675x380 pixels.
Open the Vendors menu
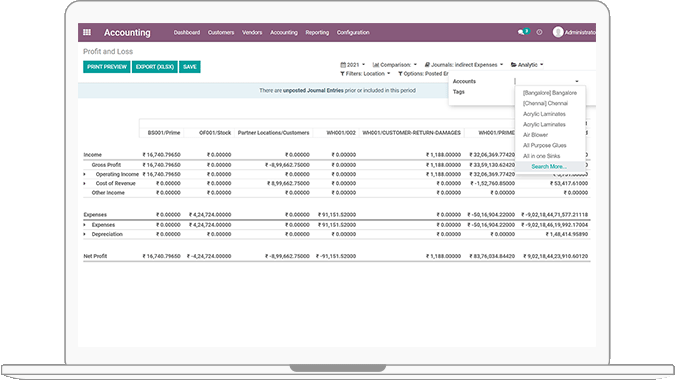252,32
